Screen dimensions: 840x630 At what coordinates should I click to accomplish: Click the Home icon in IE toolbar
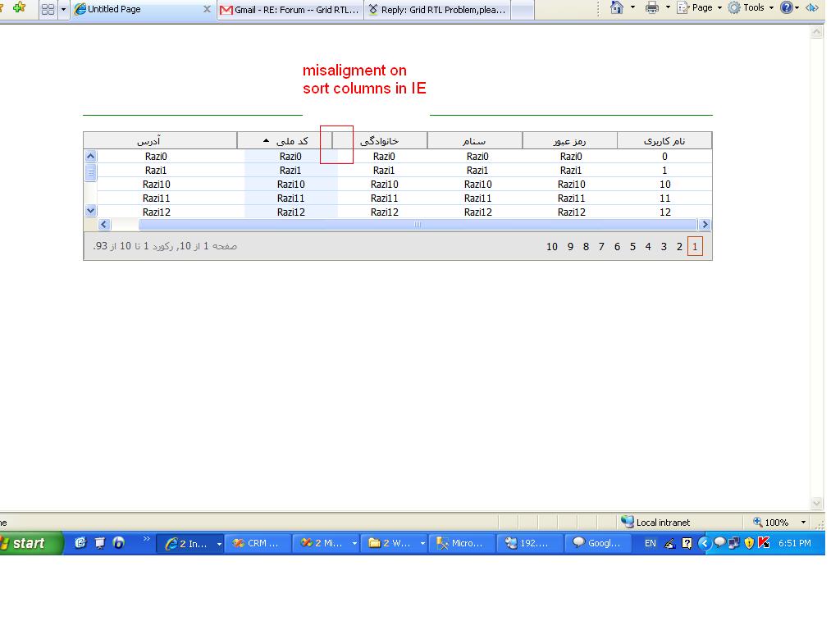click(617, 7)
